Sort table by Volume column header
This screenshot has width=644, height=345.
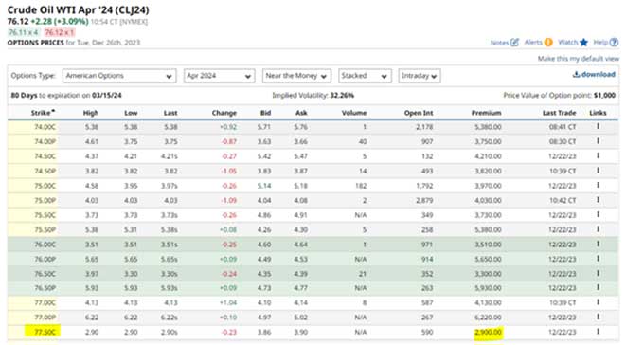click(x=354, y=113)
